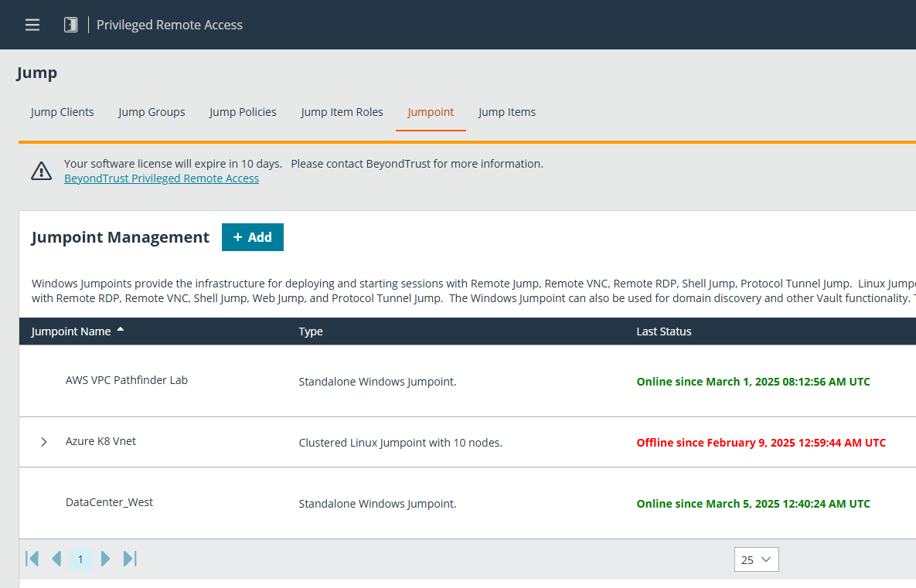Open the Jump Groups tab
This screenshot has height=588, width=916.
coord(152,112)
